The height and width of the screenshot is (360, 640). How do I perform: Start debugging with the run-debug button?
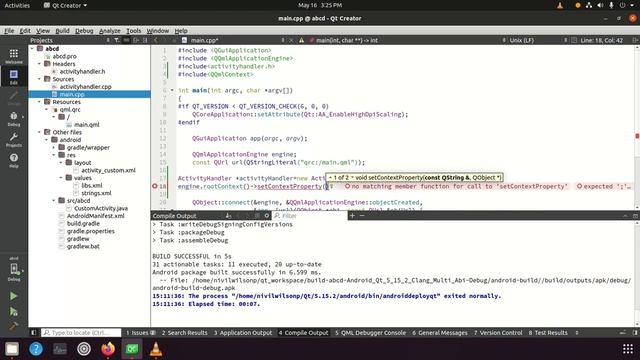pyautogui.click(x=13, y=312)
